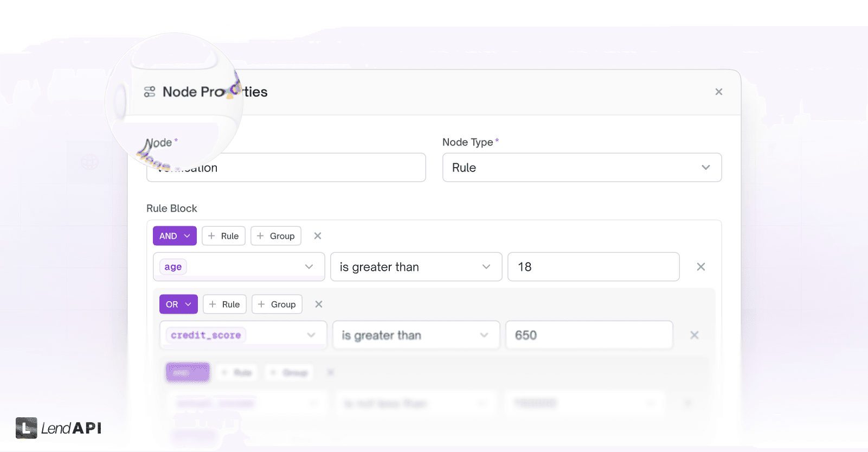Delete the age rule row
The height and width of the screenshot is (452, 868).
click(700, 266)
